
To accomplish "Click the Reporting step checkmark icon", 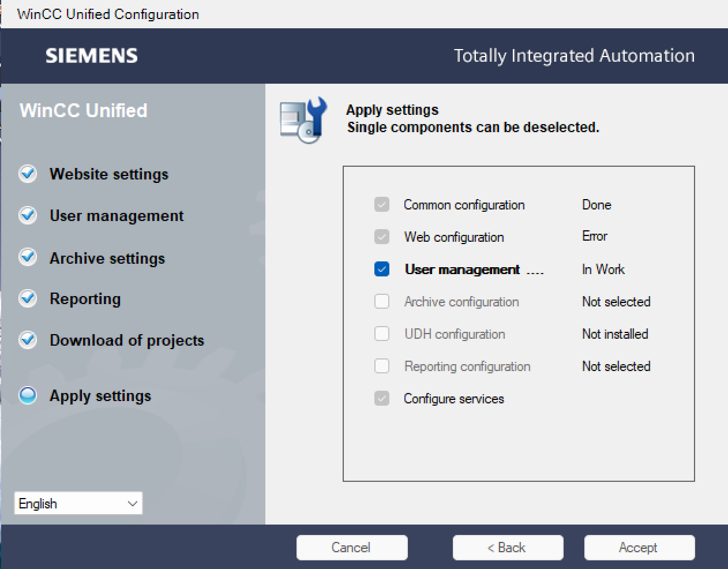I will (28, 298).
